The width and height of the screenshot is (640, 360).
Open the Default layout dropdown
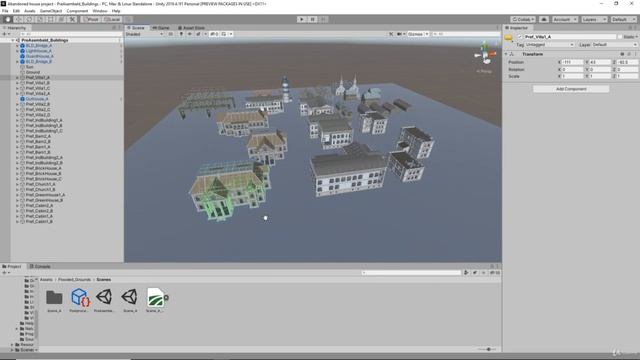[623, 19]
